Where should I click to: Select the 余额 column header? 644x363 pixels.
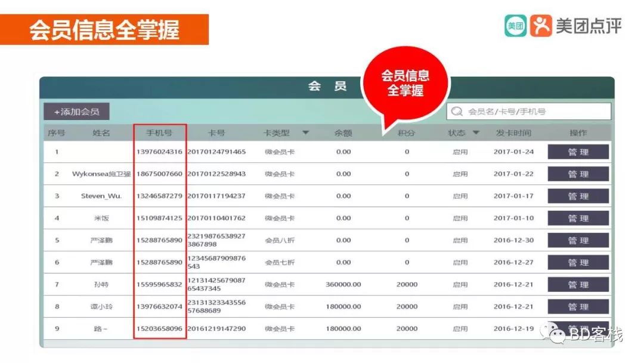343,133
